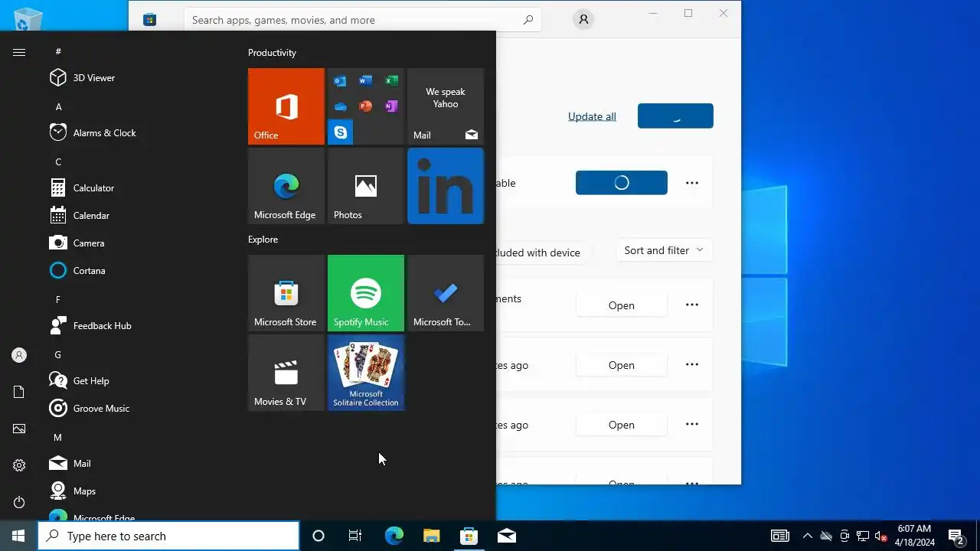Click the Explore group title
The width and height of the screenshot is (980, 551).
[263, 240]
